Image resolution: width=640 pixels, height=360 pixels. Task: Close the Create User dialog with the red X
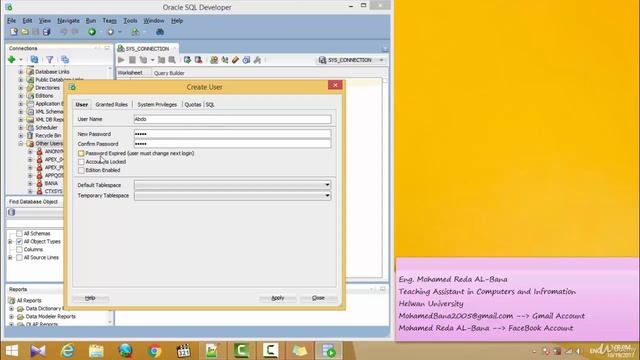pyautogui.click(x=335, y=85)
